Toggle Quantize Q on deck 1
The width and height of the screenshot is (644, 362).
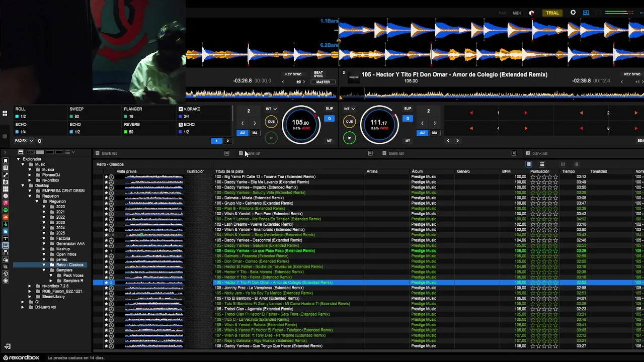329,119
